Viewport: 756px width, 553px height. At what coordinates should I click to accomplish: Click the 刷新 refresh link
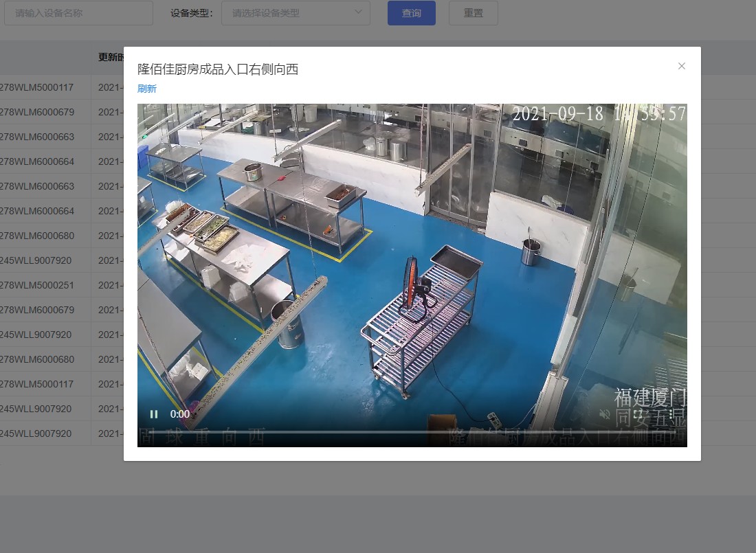(147, 89)
